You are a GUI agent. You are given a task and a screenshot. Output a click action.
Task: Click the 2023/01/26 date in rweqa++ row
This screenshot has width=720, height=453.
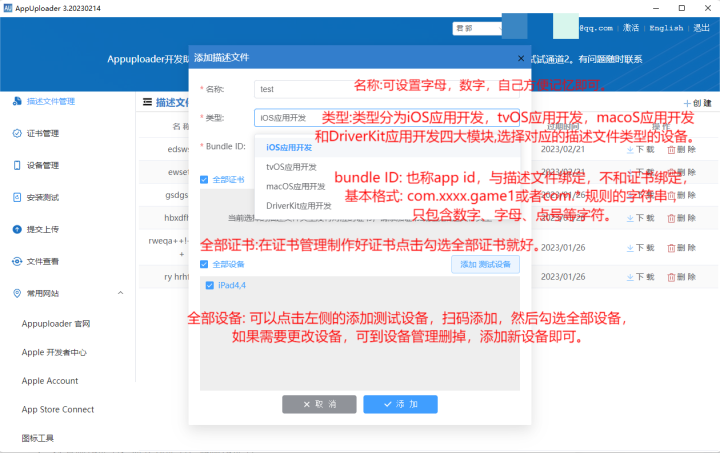click(563, 248)
